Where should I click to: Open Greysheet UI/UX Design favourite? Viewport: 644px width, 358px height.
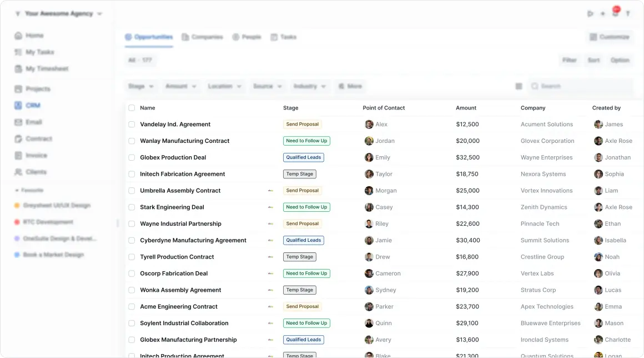click(53, 206)
